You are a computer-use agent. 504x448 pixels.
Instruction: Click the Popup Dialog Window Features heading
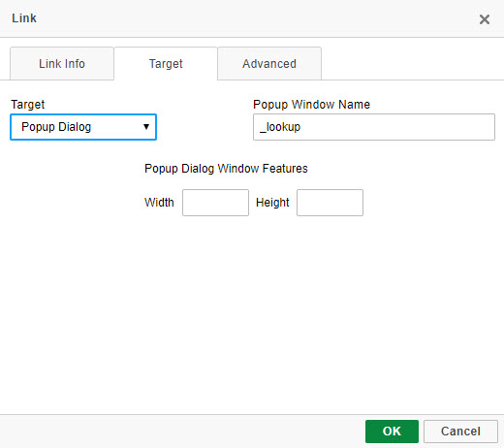226,169
